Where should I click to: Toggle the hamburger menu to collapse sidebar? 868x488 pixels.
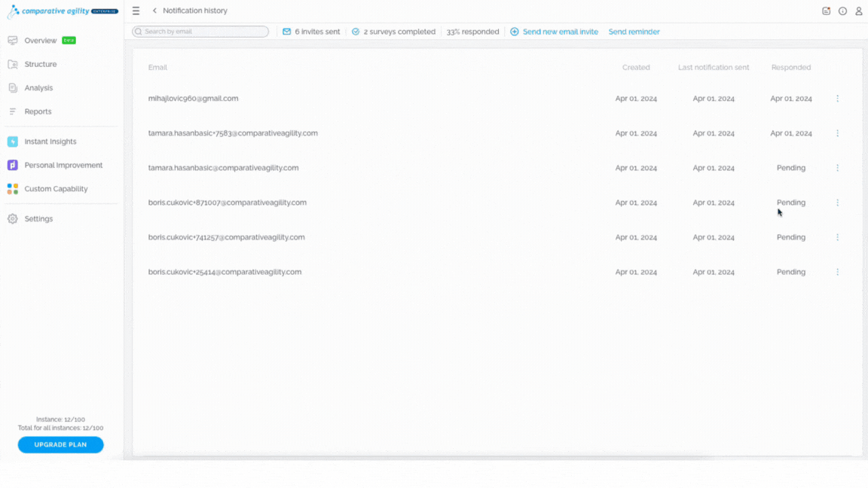pos(136,11)
